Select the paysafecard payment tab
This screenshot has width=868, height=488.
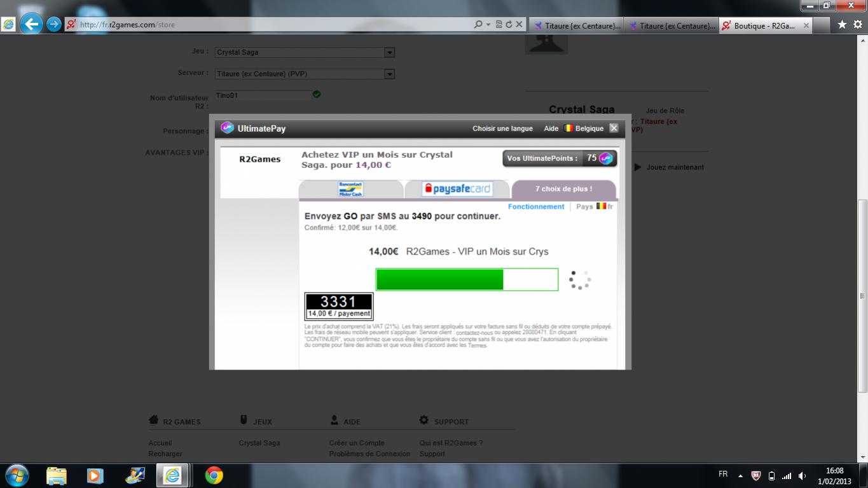458,189
